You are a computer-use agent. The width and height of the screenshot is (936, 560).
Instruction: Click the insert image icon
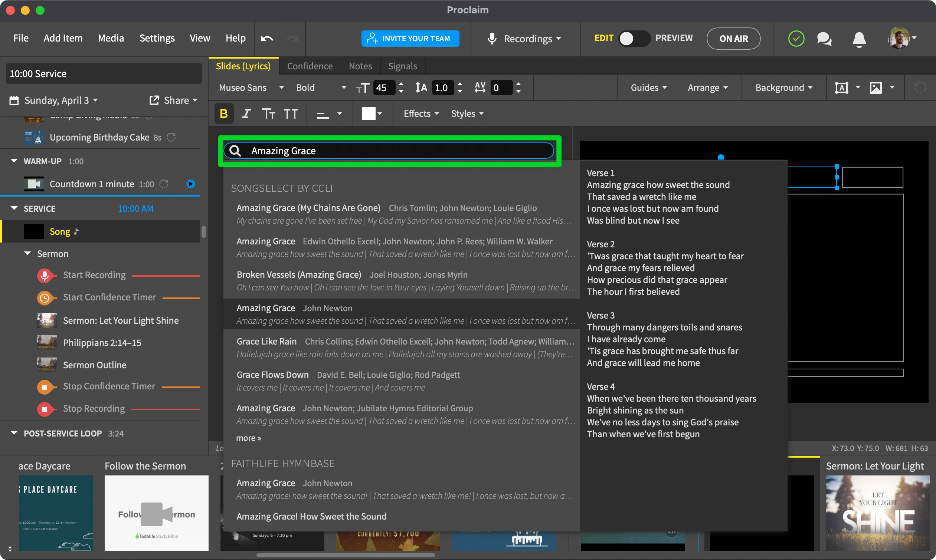click(876, 88)
